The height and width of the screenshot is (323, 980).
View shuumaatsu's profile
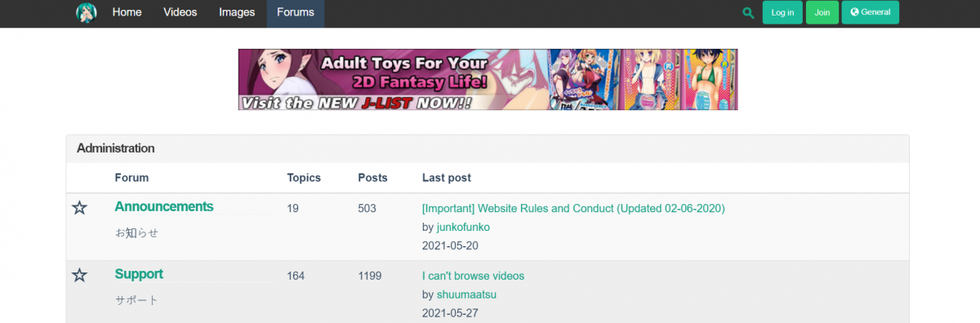coord(466,294)
